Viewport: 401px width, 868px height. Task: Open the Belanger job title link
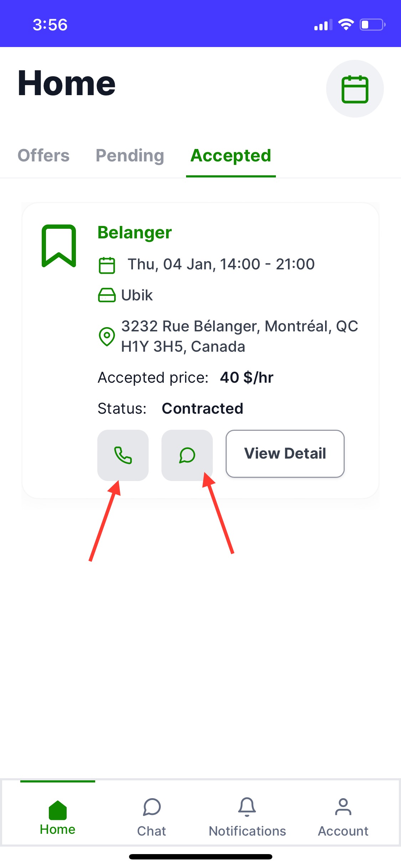[x=135, y=233]
